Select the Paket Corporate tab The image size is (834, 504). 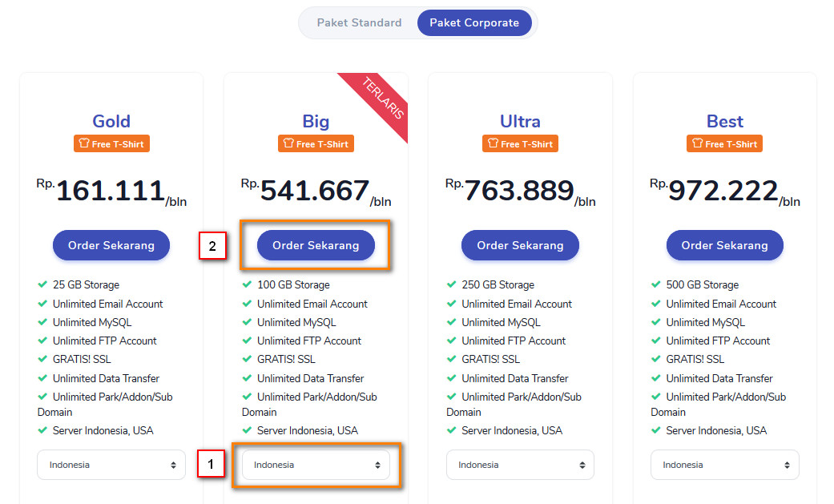[474, 22]
